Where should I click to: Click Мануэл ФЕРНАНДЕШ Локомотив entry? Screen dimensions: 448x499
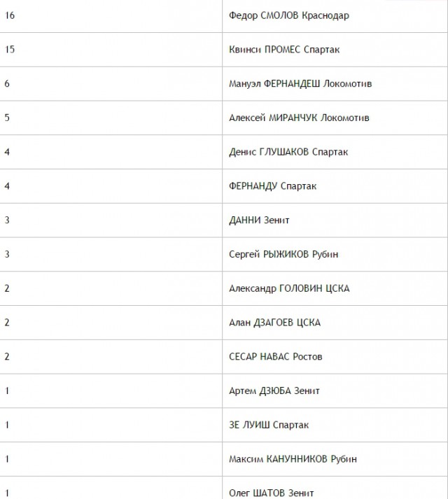coord(300,83)
